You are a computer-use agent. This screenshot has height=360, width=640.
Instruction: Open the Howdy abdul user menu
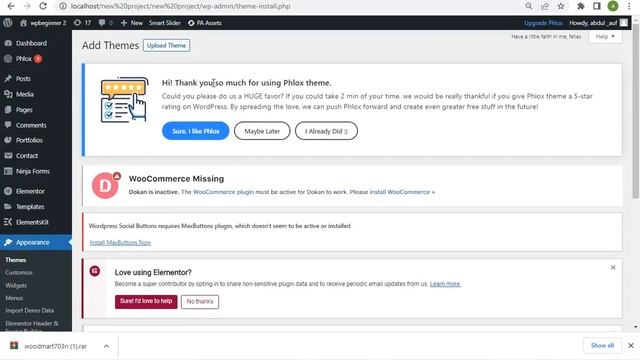click(598, 23)
